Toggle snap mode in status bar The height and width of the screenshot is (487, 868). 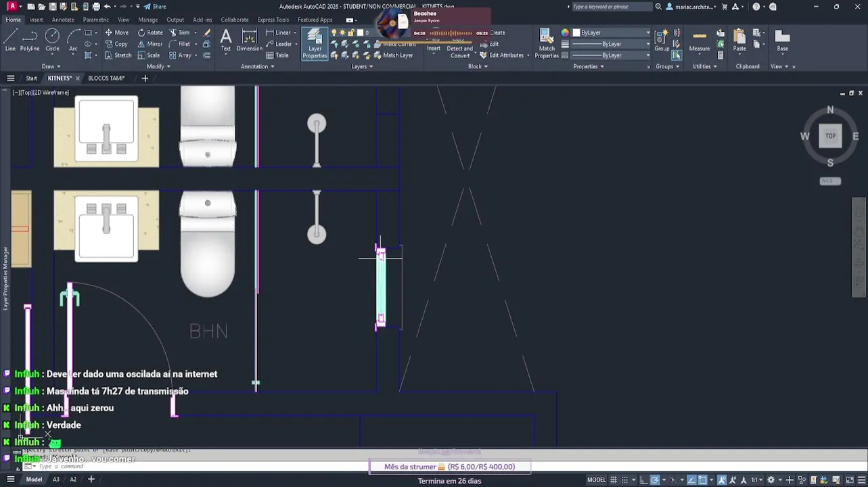(625, 480)
